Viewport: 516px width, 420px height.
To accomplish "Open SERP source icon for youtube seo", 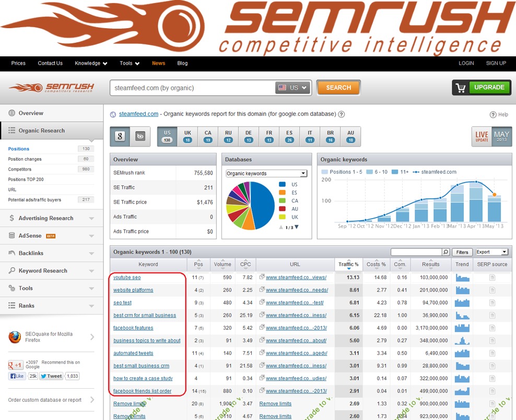I will (x=492, y=278).
